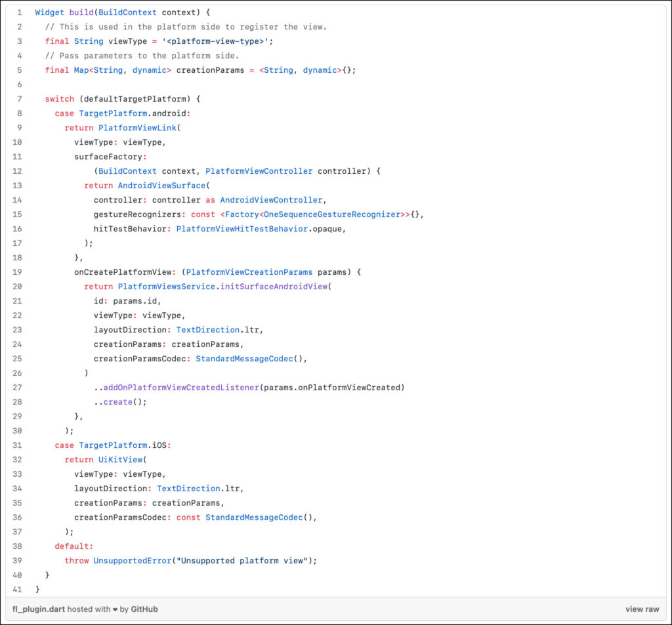Click the default: keyword
This screenshot has width=672, height=625.
click(x=73, y=546)
